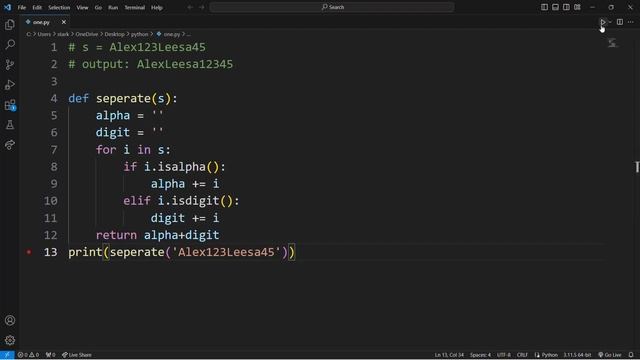640x360 pixels.
Task: Show errors and warnings in status bar
Action: 28,355
